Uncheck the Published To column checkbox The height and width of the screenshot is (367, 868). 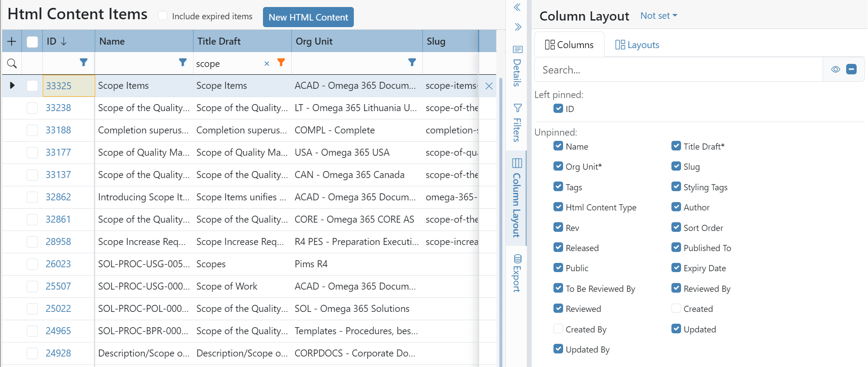676,248
